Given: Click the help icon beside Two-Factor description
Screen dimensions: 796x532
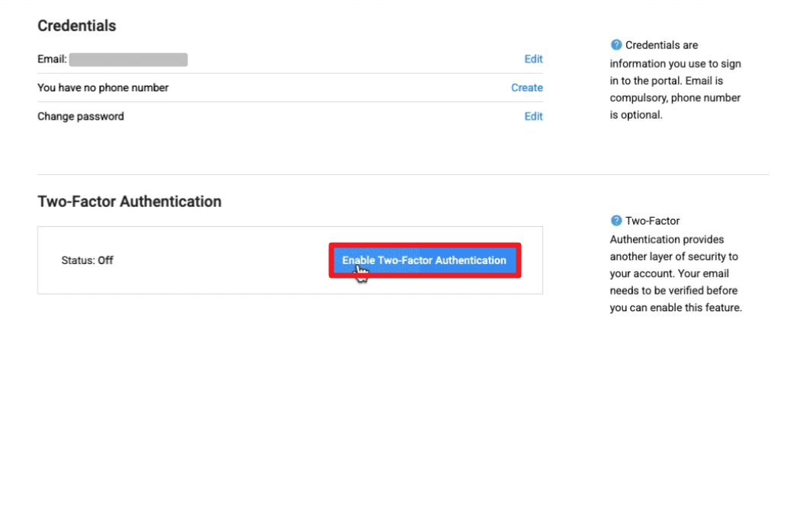Looking at the screenshot, I should 616,221.
